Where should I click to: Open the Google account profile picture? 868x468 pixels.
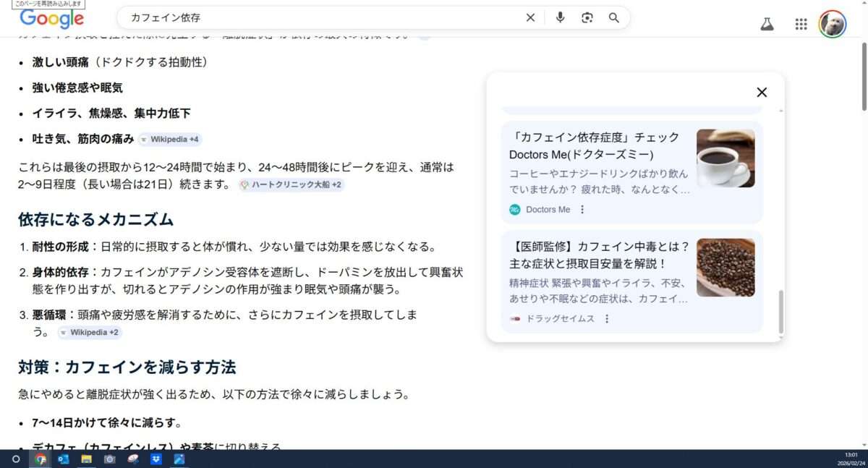point(833,24)
